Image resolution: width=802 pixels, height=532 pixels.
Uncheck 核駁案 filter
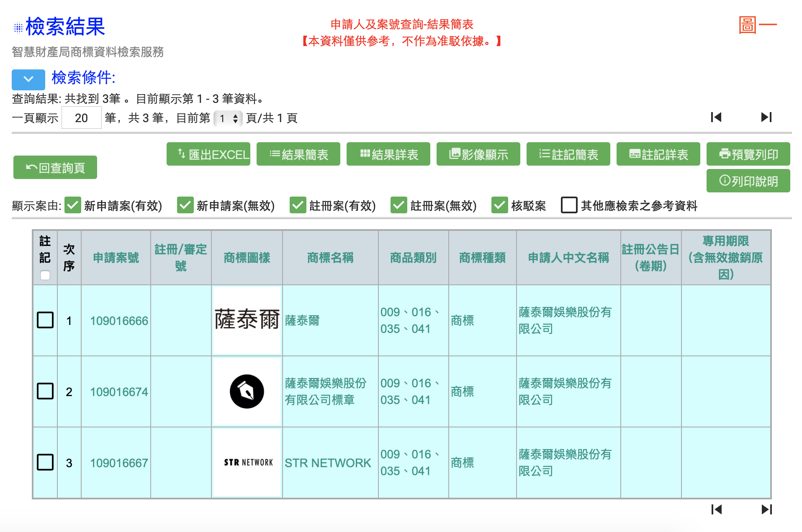pos(500,205)
